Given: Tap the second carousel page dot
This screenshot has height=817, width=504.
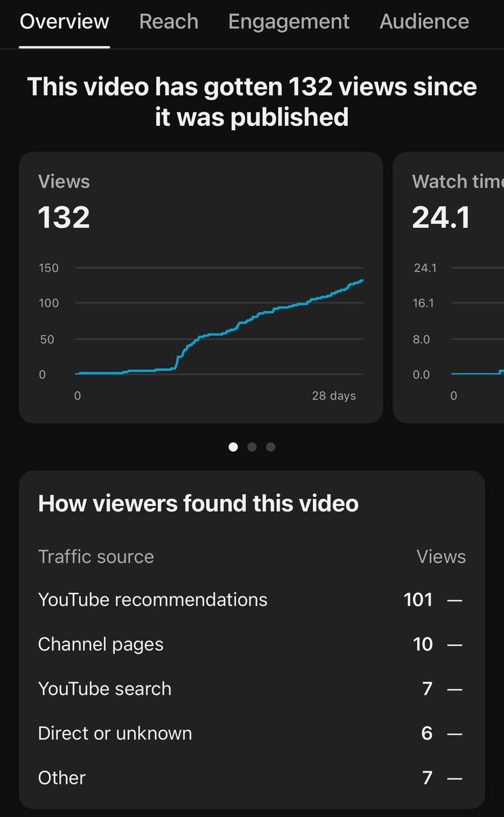Looking at the screenshot, I should 252,447.
